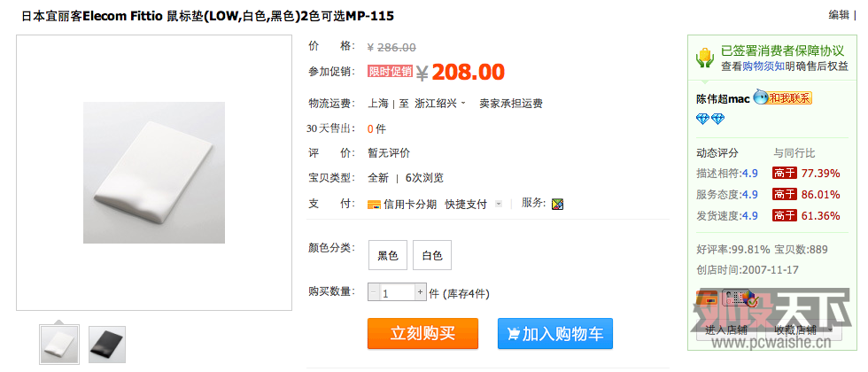Click the credit card installment icon
868x372 pixels.
pos(374,205)
